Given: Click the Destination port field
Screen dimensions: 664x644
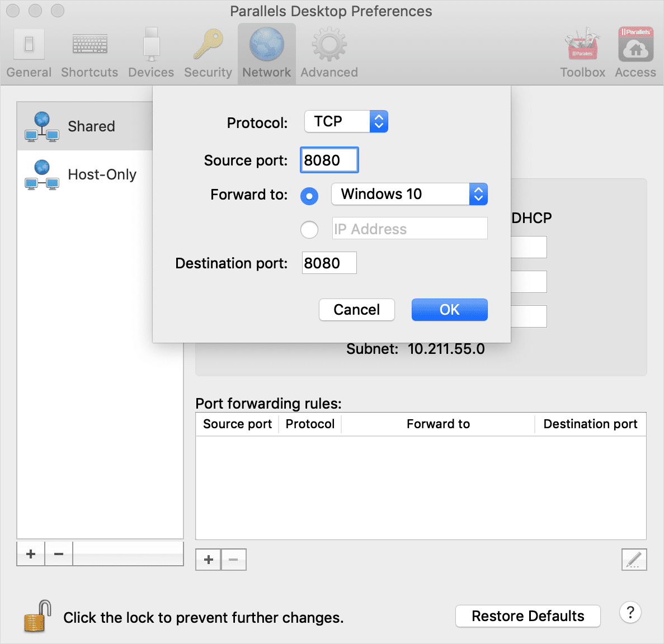Looking at the screenshot, I should tap(329, 263).
